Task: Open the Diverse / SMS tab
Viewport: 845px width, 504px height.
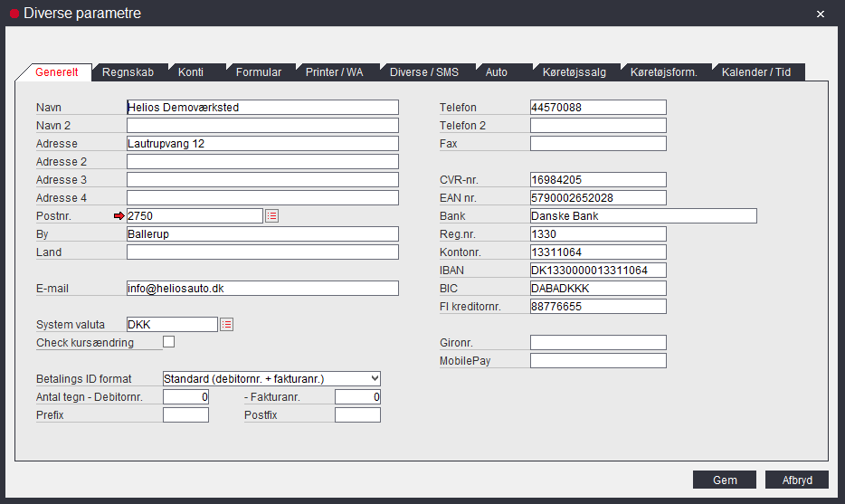Action: 423,72
